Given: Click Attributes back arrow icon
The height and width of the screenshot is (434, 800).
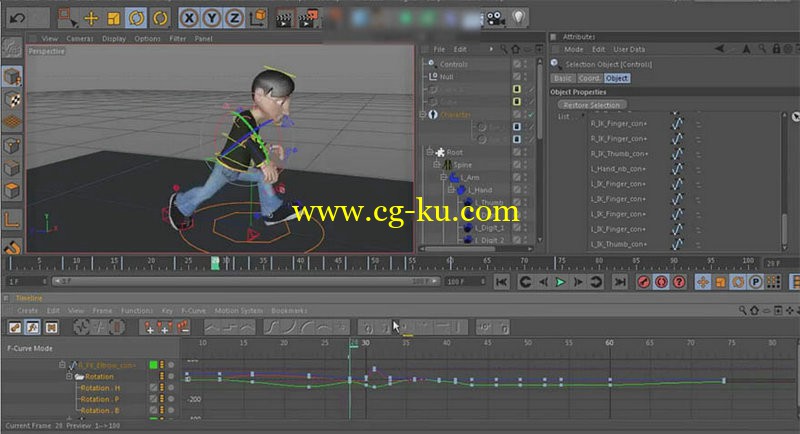Looking at the screenshot, I should coord(719,49).
